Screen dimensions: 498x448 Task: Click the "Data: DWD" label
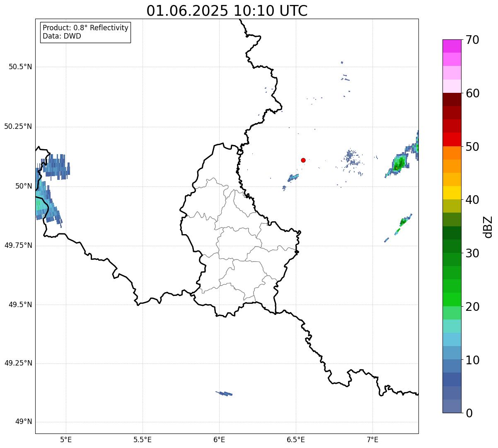coord(62,36)
